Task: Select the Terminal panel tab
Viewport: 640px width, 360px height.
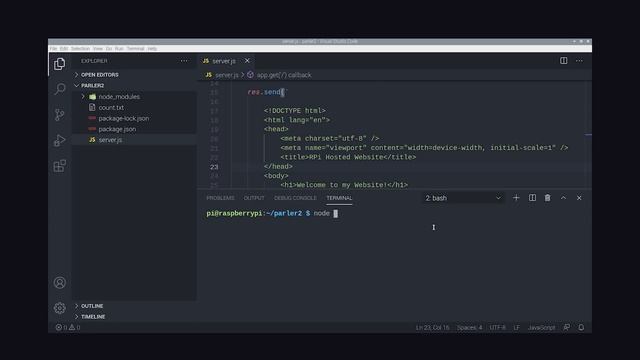Action: [x=339, y=198]
